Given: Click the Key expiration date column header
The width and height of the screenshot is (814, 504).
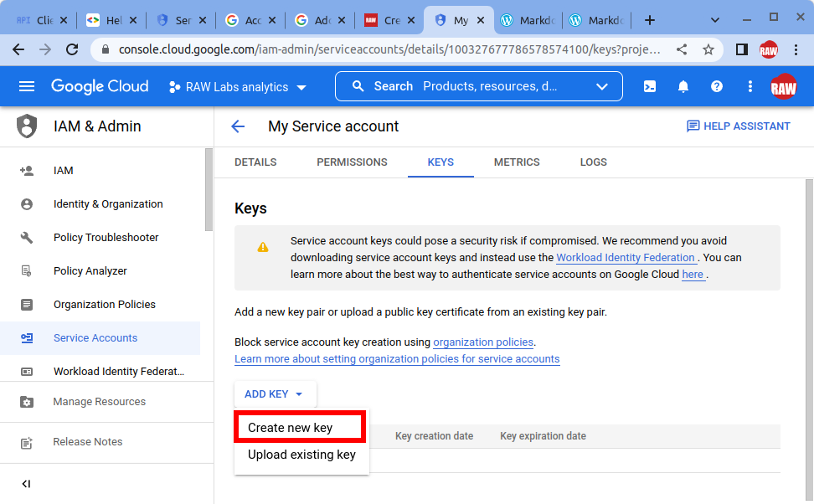Looking at the screenshot, I should click(543, 436).
